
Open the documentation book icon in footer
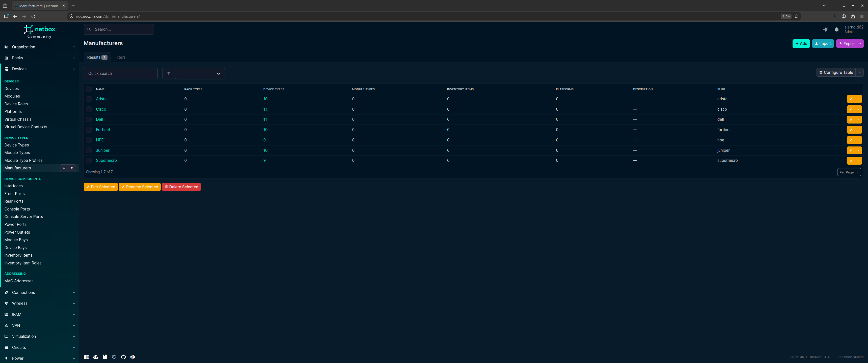pos(87,357)
